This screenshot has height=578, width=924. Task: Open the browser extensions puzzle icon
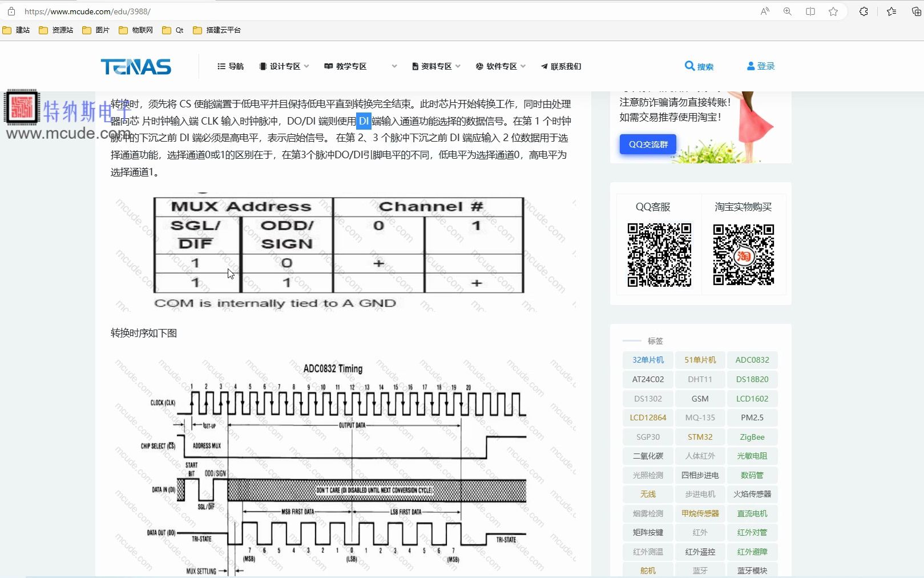(864, 11)
